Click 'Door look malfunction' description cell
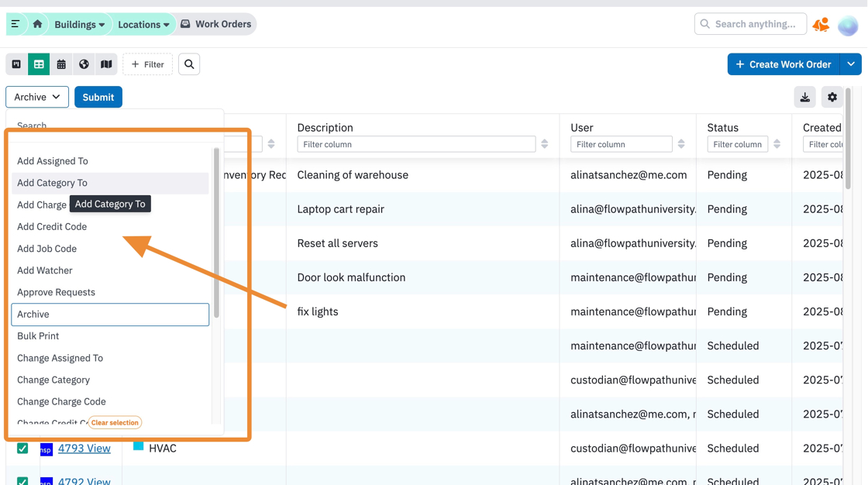The image size is (868, 485). 352,277
